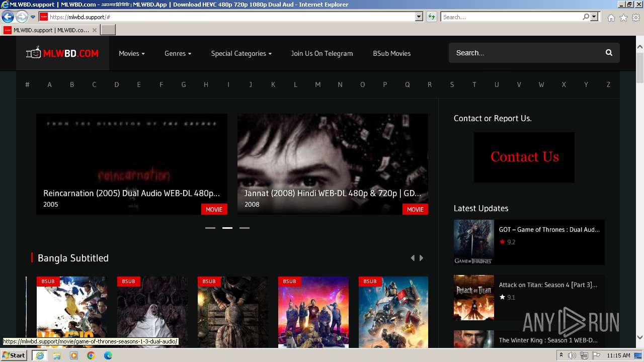Open Reincarnation (2005) slider card
Screen dimensions: 644x362
click(x=132, y=164)
